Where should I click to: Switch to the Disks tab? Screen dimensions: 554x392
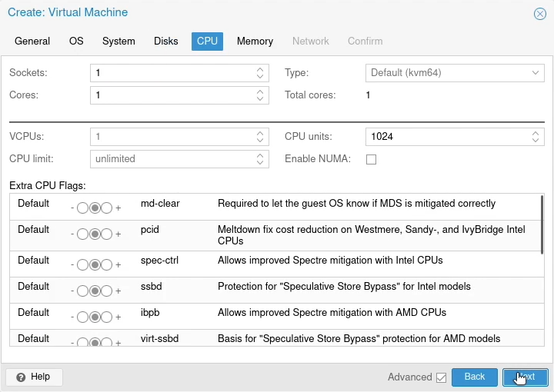pos(165,42)
